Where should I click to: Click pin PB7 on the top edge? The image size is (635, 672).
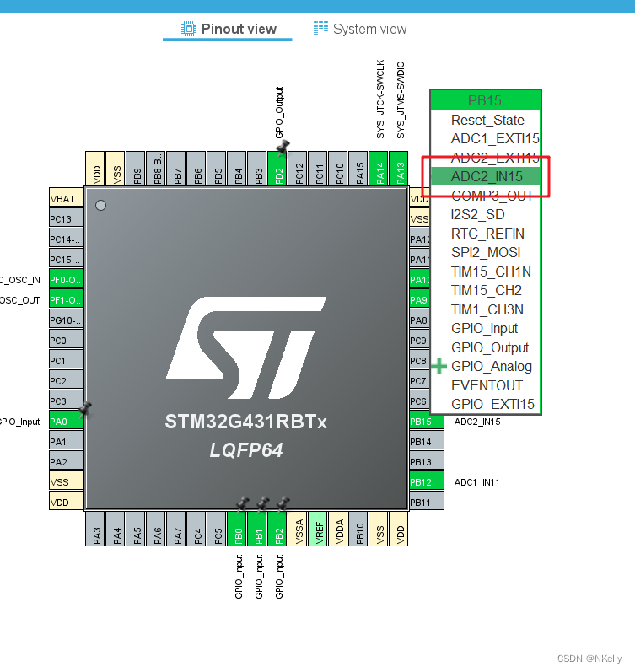(x=175, y=169)
